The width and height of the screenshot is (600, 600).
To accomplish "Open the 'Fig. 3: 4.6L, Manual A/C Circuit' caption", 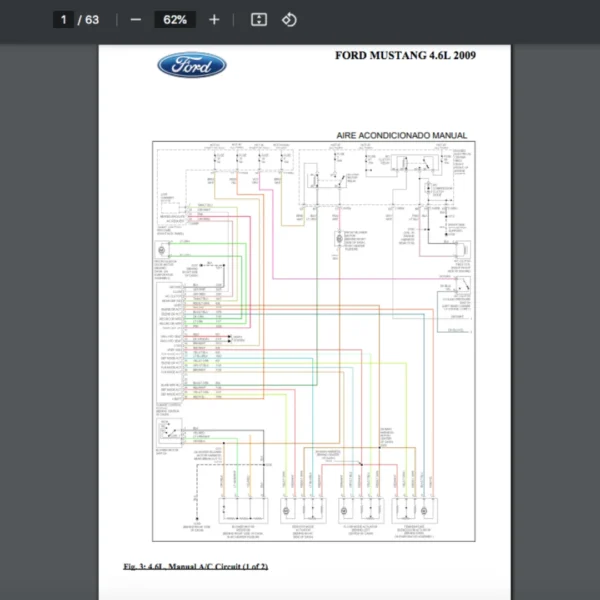I will [195, 567].
